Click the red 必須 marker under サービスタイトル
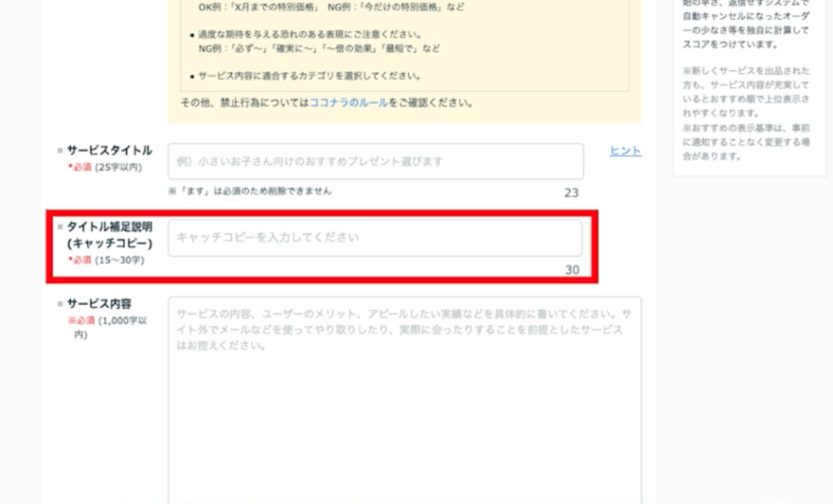 (80, 167)
